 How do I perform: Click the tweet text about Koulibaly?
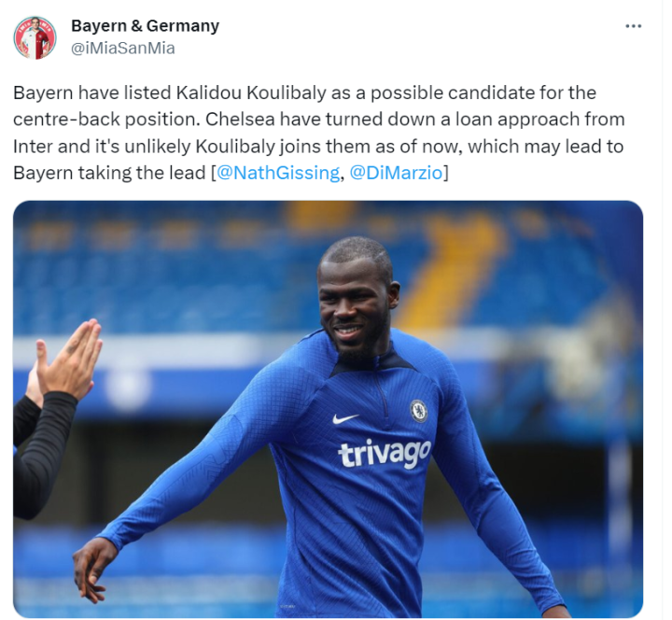point(318,133)
